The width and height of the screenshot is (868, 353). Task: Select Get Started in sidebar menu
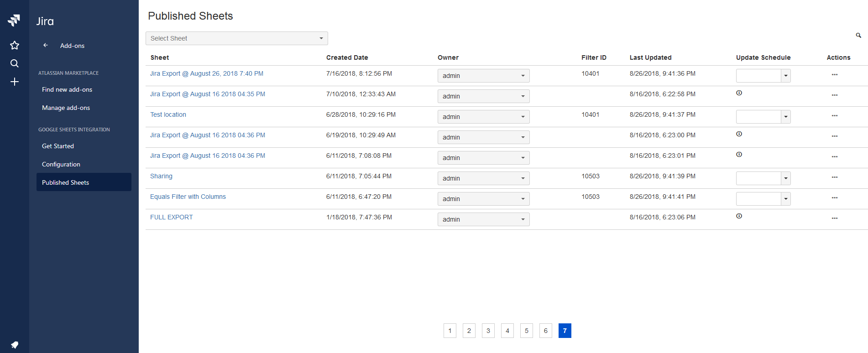click(58, 146)
